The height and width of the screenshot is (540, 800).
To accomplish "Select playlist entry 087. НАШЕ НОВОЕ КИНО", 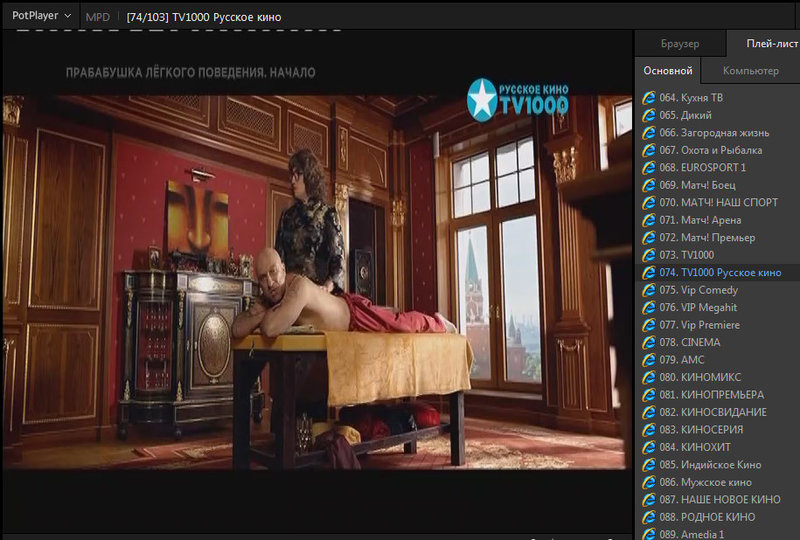I will click(x=718, y=500).
